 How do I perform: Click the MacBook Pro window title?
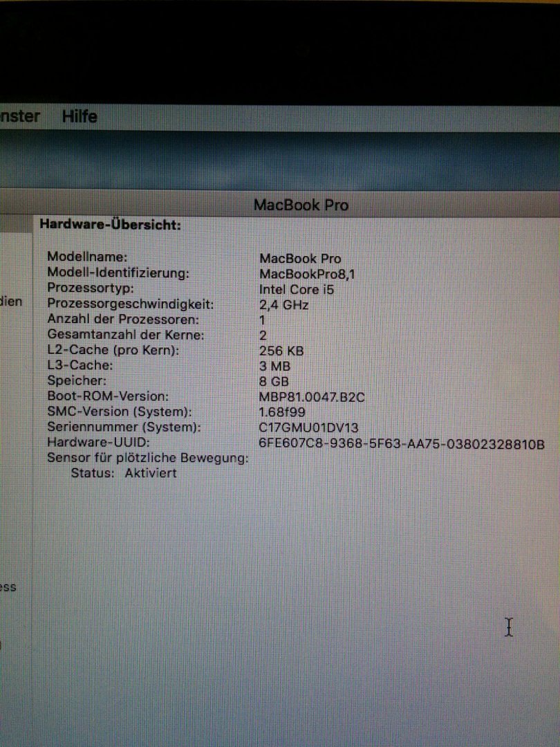tap(301, 205)
